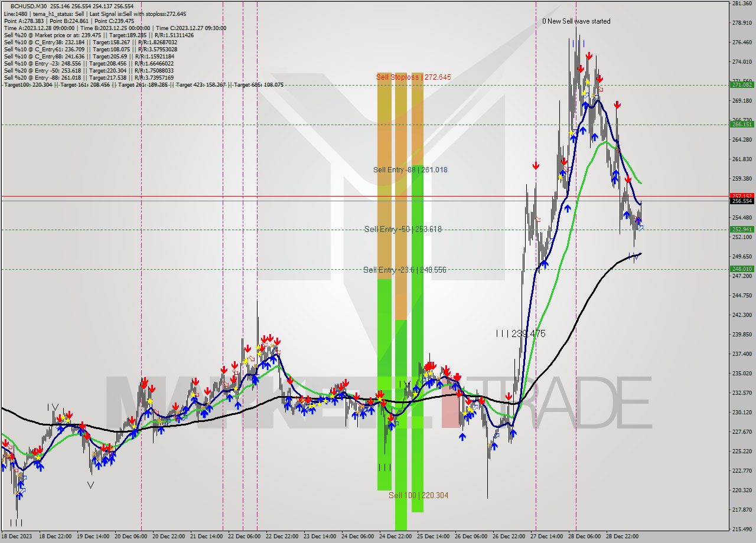Click the BCHUSD,M30 chart title
Viewport: 756px width, 543px height.
[27, 6]
